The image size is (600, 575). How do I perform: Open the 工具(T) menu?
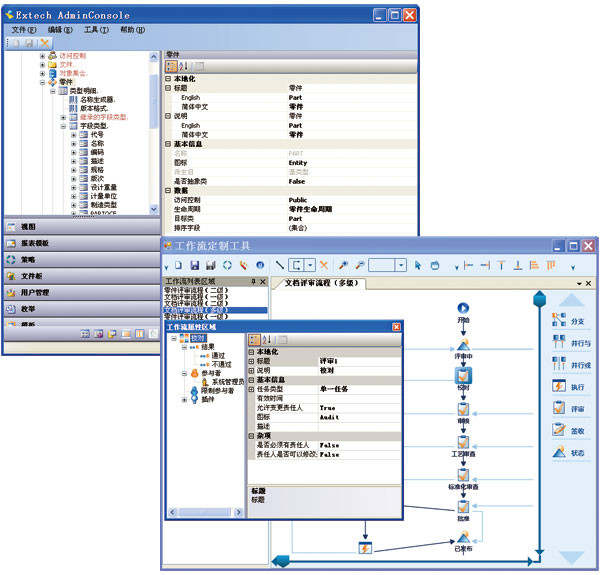(95, 30)
